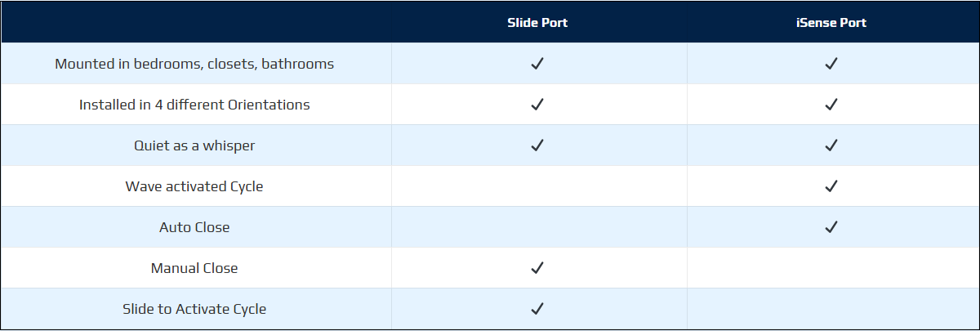Click the 'Manual Close' row label
Viewport: 980px width, 331px height.
(x=194, y=268)
